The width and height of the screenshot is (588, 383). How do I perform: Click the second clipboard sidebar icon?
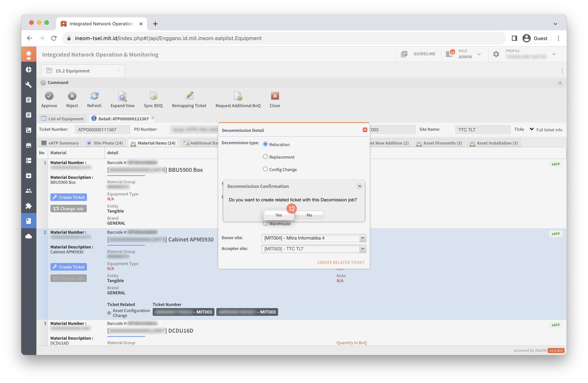pos(29,115)
